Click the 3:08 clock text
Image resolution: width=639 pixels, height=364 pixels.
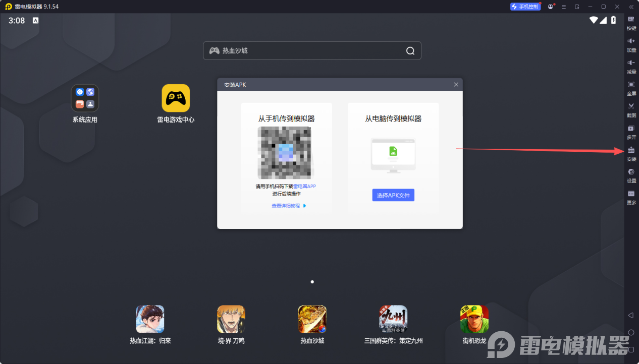coord(17,21)
